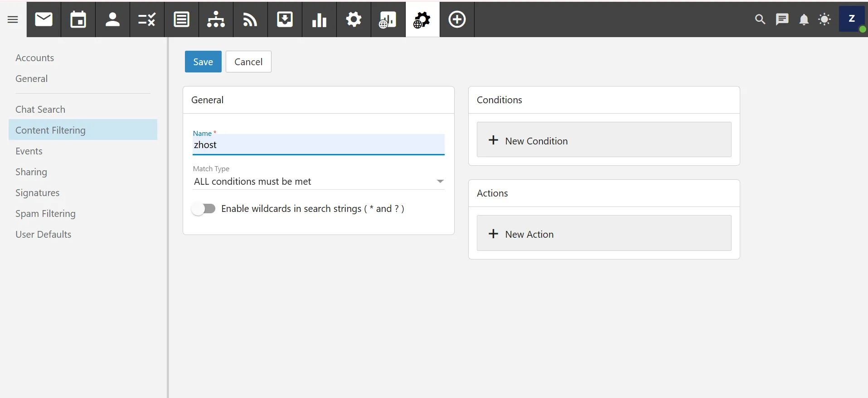
Task: Click the Save button
Action: click(203, 62)
